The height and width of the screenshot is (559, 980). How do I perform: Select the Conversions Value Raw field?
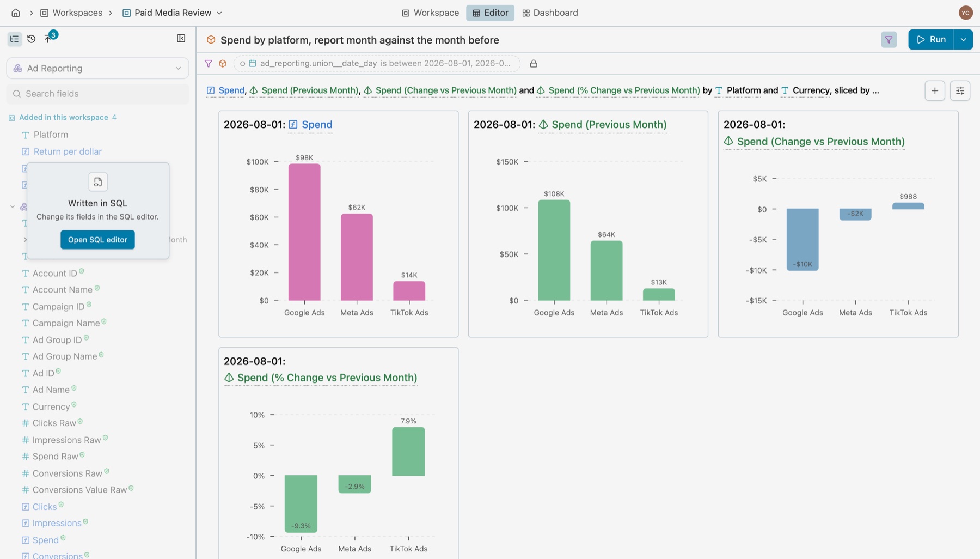click(80, 490)
